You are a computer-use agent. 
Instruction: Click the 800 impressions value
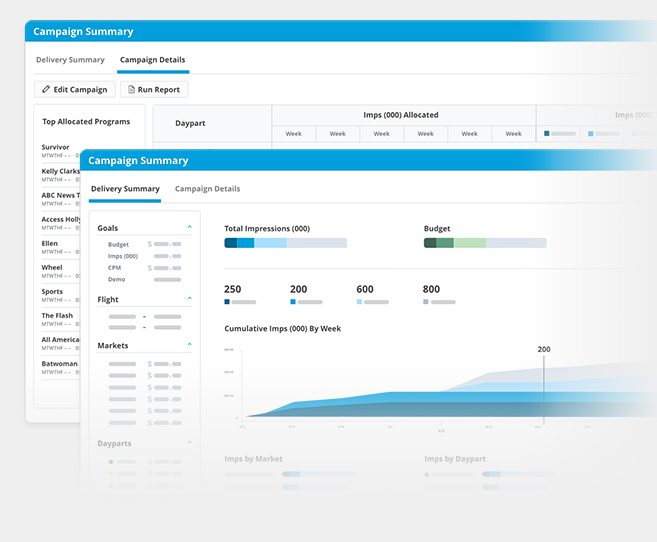[x=431, y=289]
